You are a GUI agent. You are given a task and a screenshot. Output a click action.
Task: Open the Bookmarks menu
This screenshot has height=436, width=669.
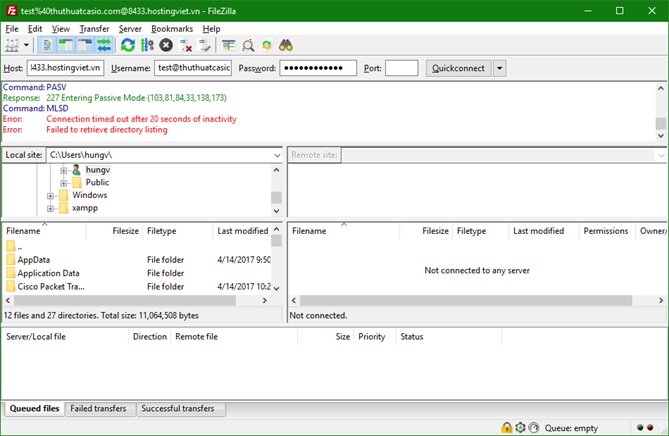[x=172, y=29]
